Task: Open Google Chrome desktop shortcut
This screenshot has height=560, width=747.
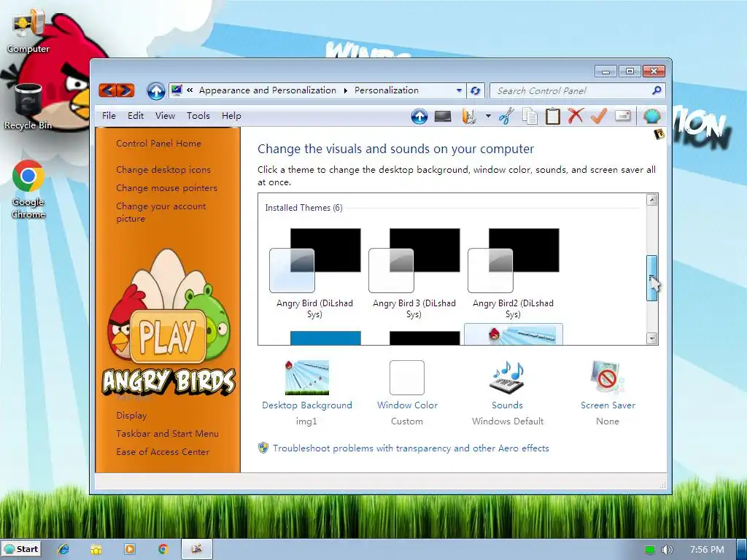Action: [28, 189]
